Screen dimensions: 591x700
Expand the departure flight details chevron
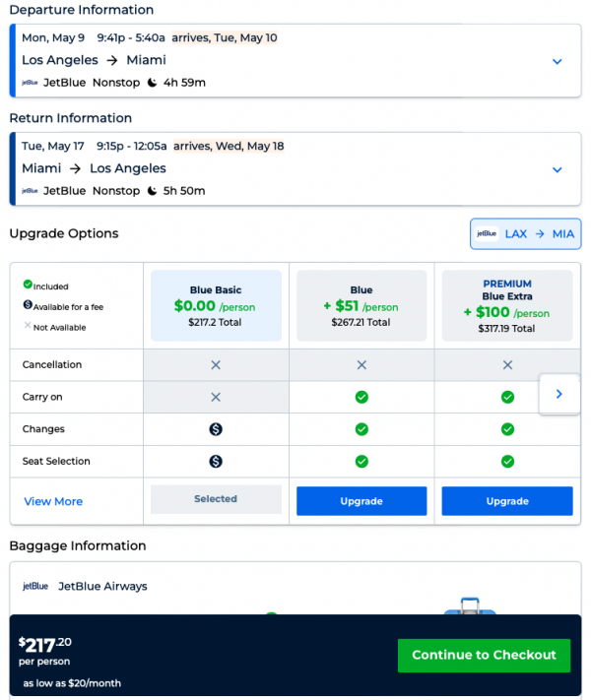click(x=557, y=61)
